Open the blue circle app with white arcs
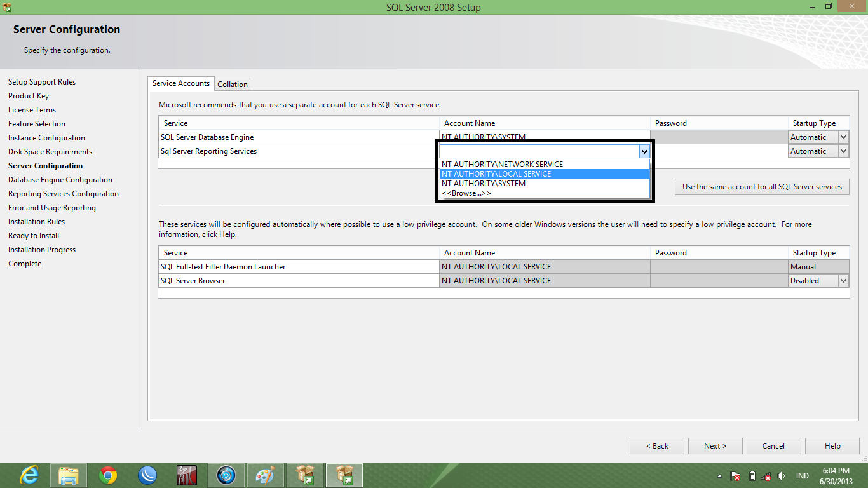The image size is (868, 488). 147,475
